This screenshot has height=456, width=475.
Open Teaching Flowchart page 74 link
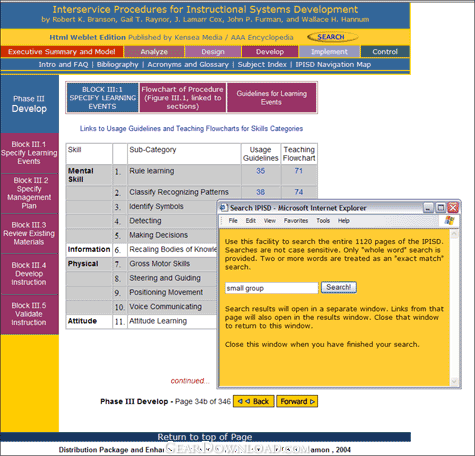[299, 192]
